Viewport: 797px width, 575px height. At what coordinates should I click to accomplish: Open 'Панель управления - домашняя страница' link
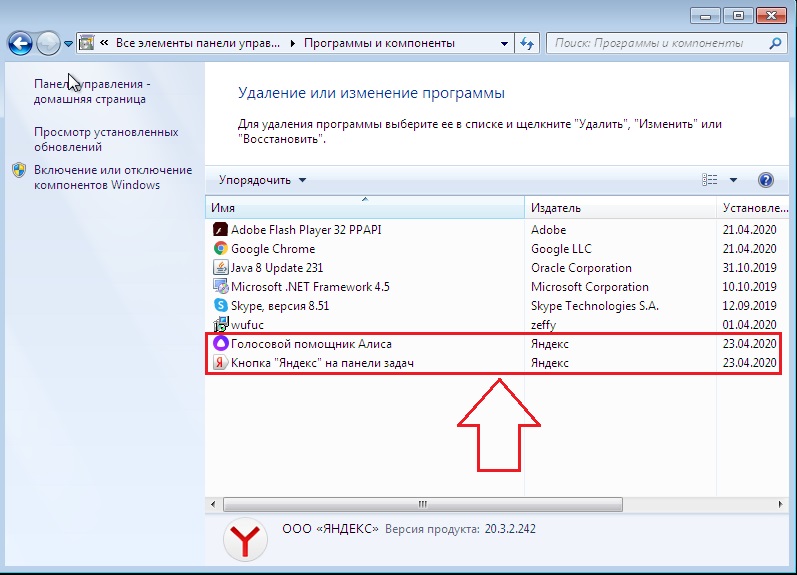click(92, 92)
